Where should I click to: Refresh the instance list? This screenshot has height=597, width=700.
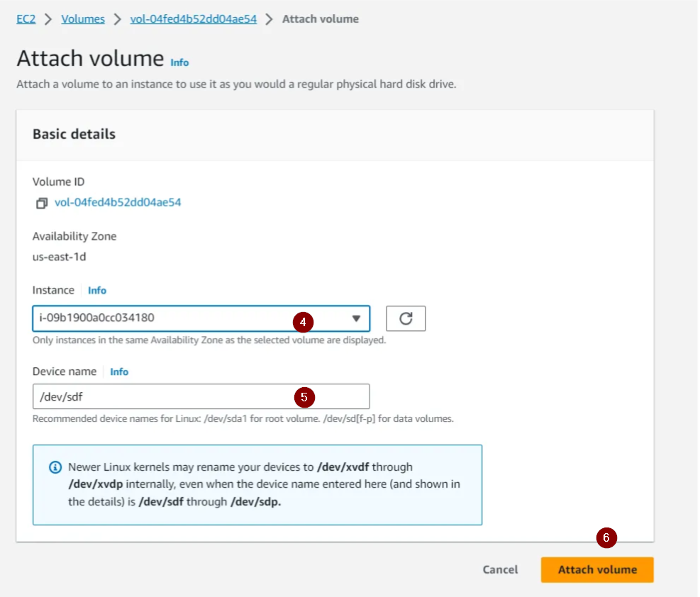tap(406, 318)
